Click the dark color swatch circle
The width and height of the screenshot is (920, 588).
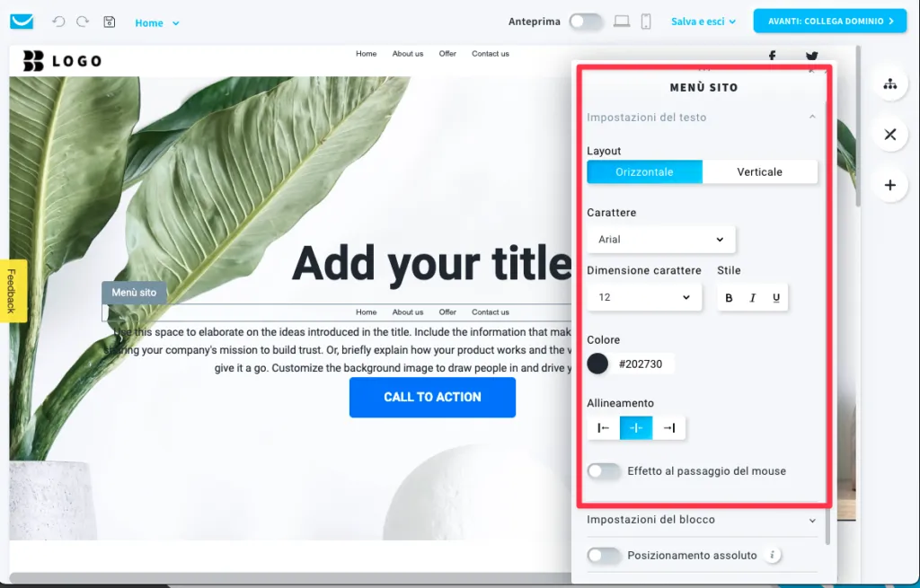(597, 364)
